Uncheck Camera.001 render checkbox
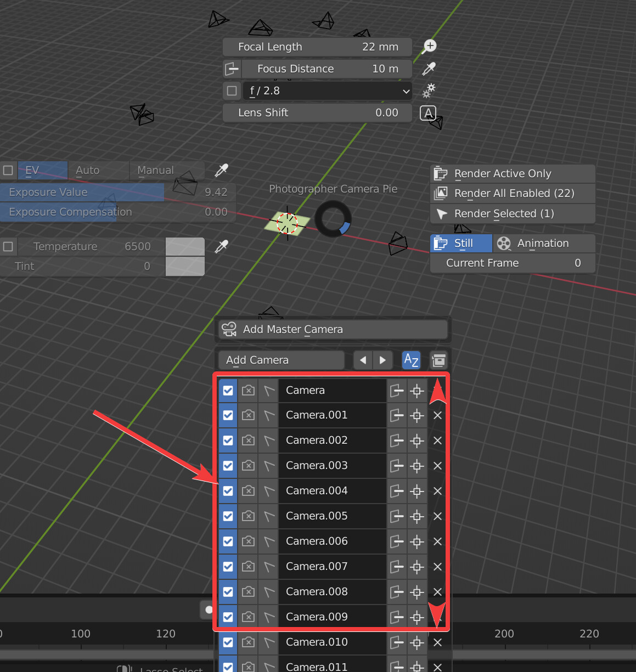This screenshot has width=636, height=672. click(228, 415)
